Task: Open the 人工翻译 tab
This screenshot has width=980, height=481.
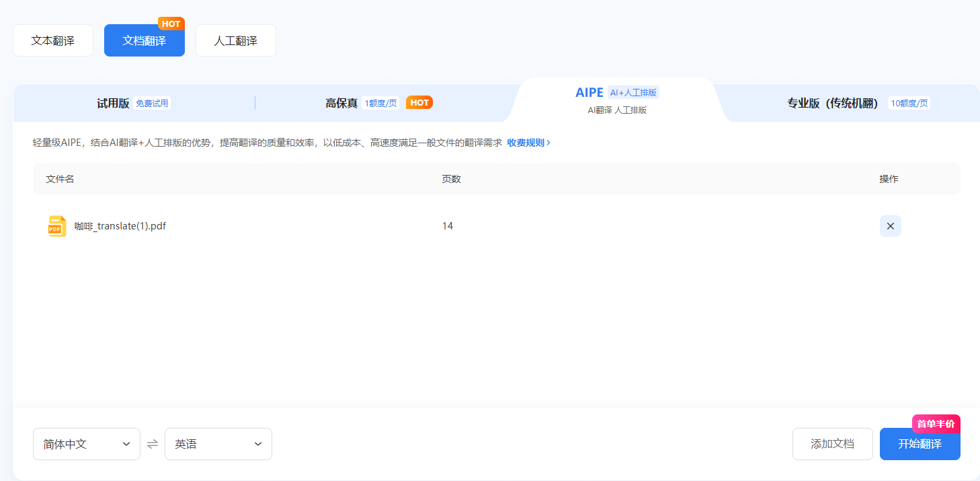Action: pyautogui.click(x=236, y=40)
